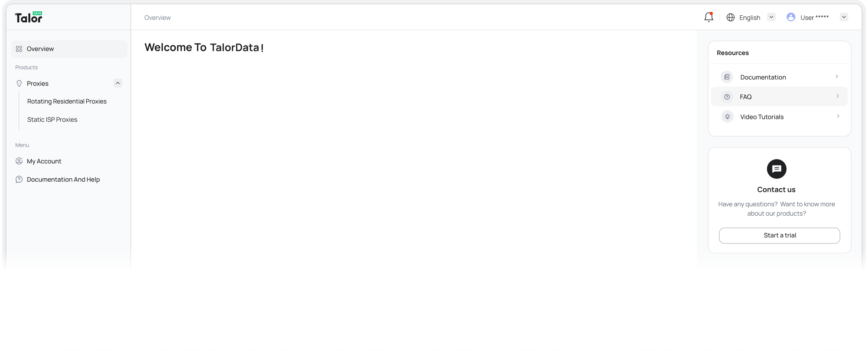The image size is (868, 351).
Task: Click the Documentation resource icon
Action: coord(727,77)
